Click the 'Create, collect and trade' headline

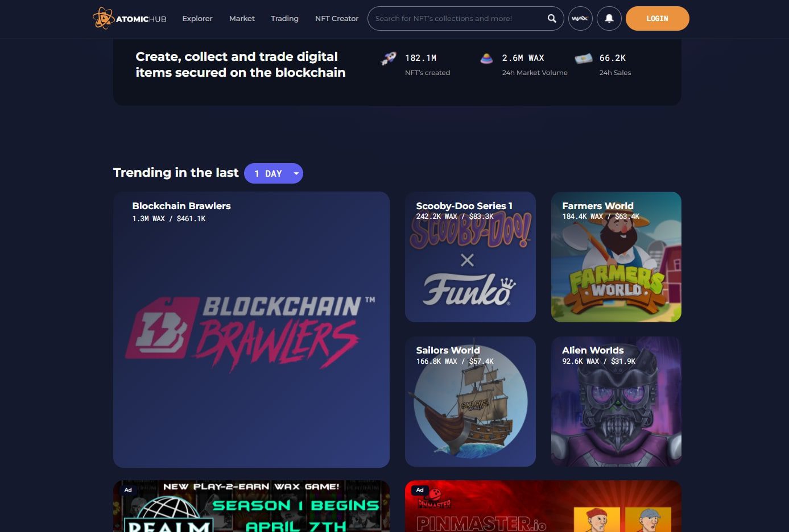tap(241, 64)
